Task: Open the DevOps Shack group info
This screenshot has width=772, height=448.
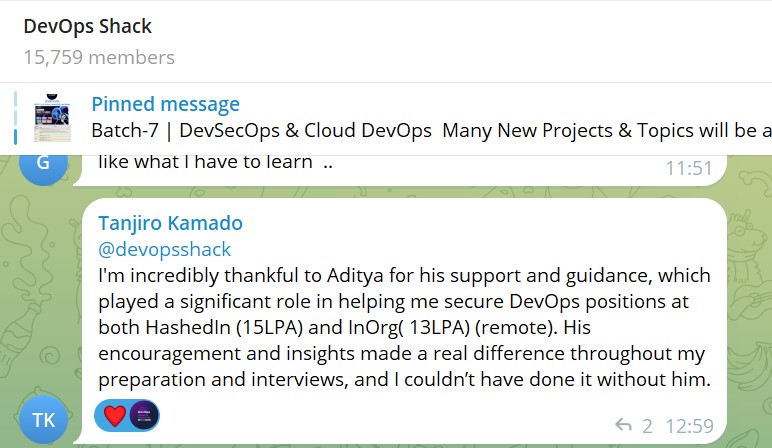Action: click(88, 27)
